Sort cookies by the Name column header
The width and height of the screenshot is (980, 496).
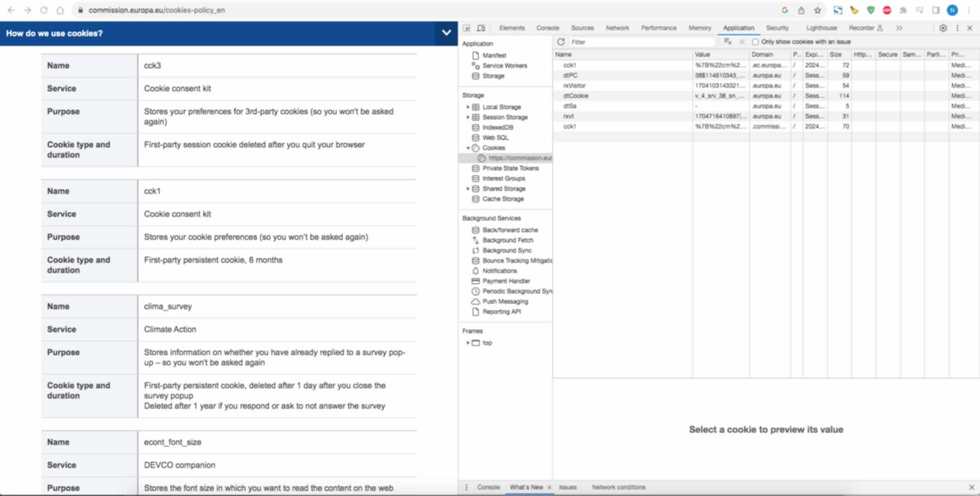click(x=623, y=55)
